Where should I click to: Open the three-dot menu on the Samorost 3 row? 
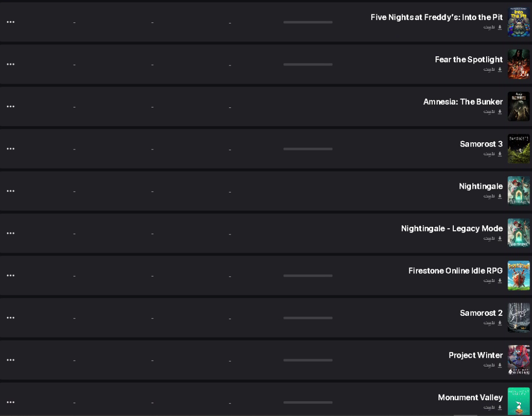pyautogui.click(x=10, y=149)
